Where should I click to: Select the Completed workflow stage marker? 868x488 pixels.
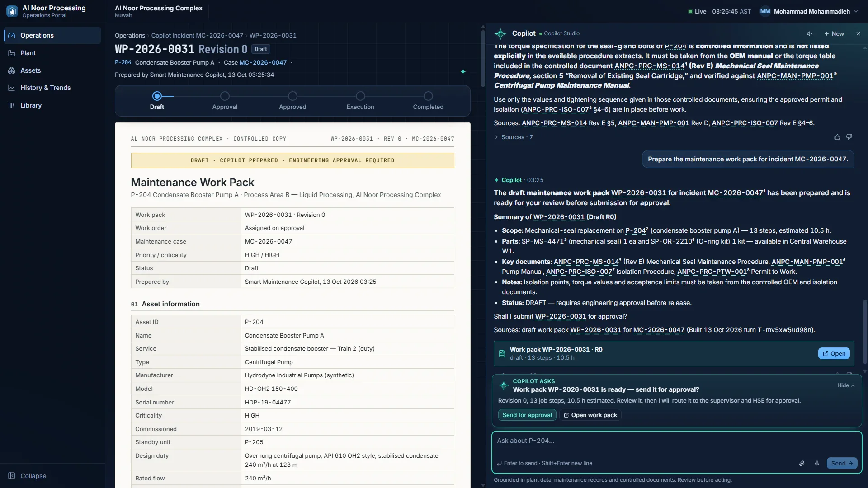428,96
